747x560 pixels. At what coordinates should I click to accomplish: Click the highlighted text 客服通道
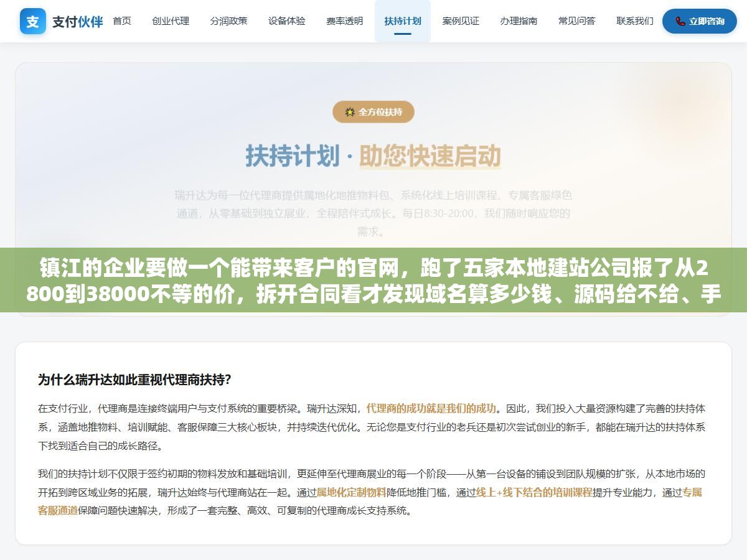(x=58, y=511)
